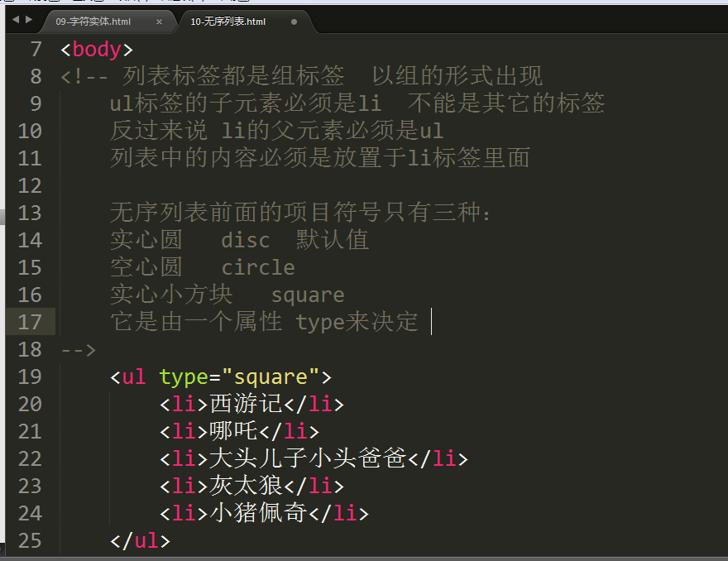Click the opening <li> before 哪吒
Image resolution: width=728 pixels, height=561 pixels.
tap(184, 431)
